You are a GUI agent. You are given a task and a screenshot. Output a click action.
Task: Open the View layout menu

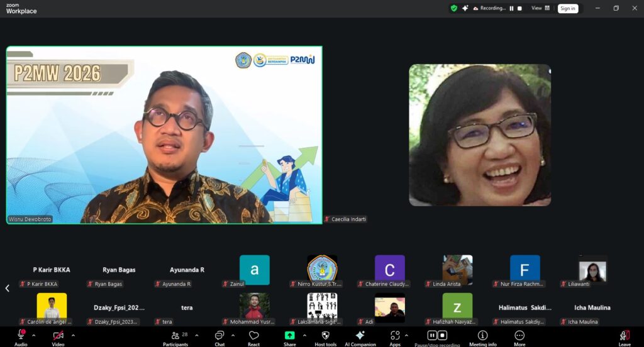click(540, 8)
